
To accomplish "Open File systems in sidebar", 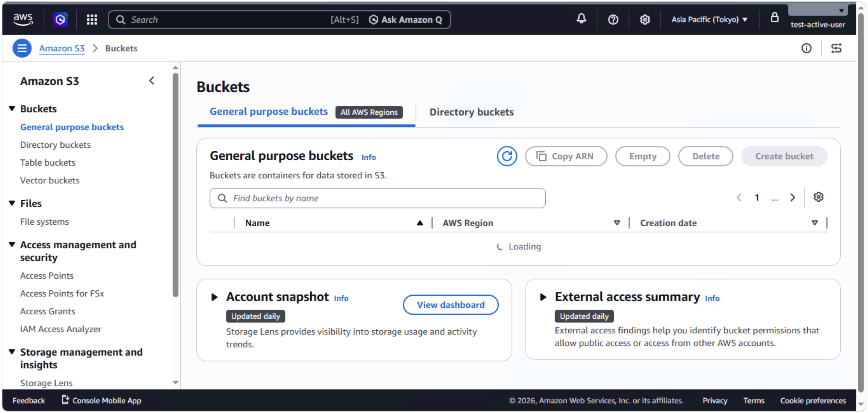I will pyautogui.click(x=44, y=222).
